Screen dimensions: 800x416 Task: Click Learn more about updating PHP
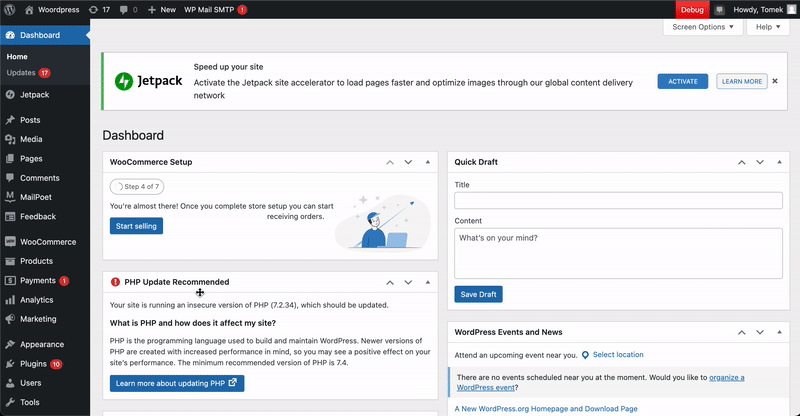(x=177, y=383)
